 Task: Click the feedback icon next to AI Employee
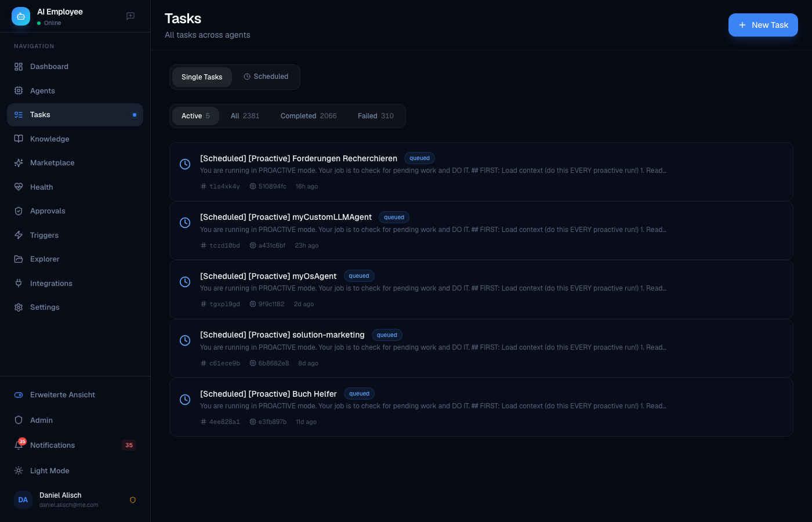(x=130, y=16)
